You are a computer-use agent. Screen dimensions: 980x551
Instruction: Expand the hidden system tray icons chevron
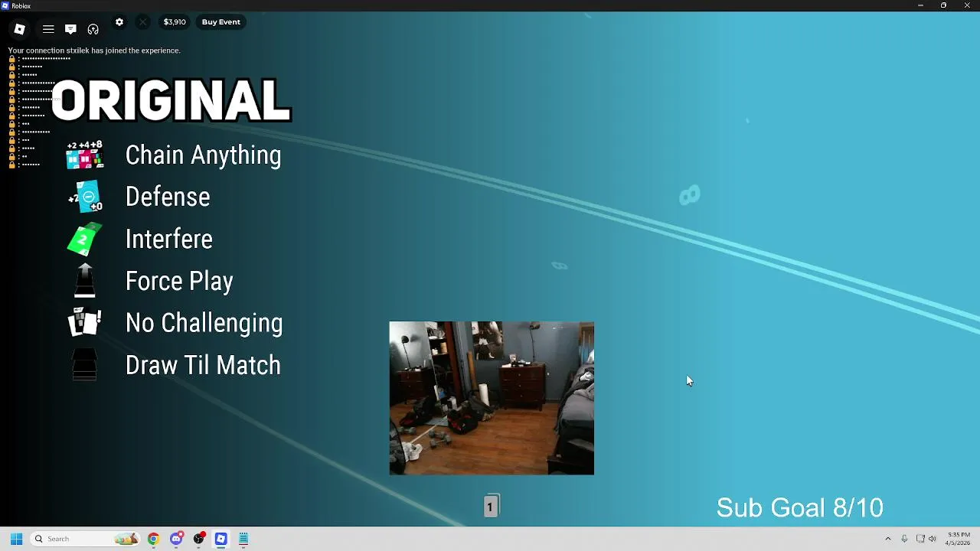[888, 539]
